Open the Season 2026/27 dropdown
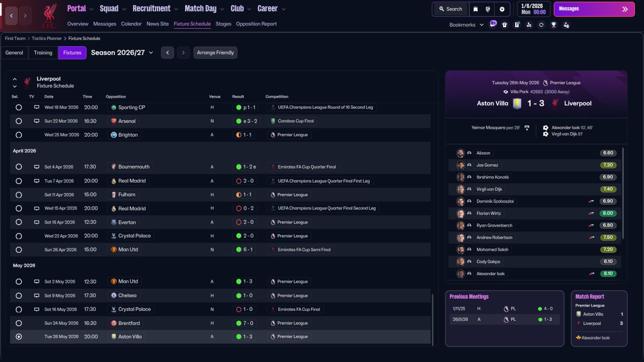This screenshot has width=644, height=362. tap(122, 53)
